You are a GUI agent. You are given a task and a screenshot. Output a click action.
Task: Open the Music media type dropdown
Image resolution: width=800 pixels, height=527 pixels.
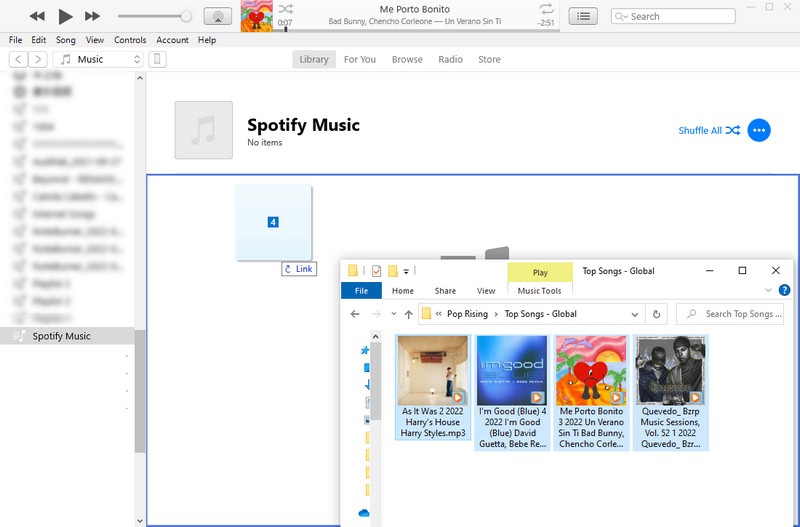point(98,59)
